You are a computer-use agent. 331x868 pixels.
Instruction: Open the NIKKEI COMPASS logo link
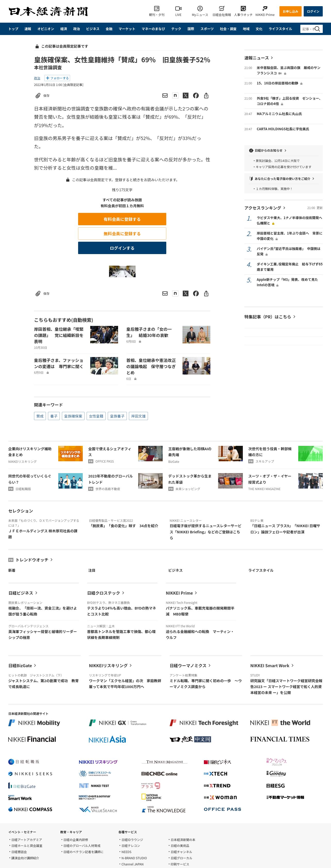tap(30, 809)
